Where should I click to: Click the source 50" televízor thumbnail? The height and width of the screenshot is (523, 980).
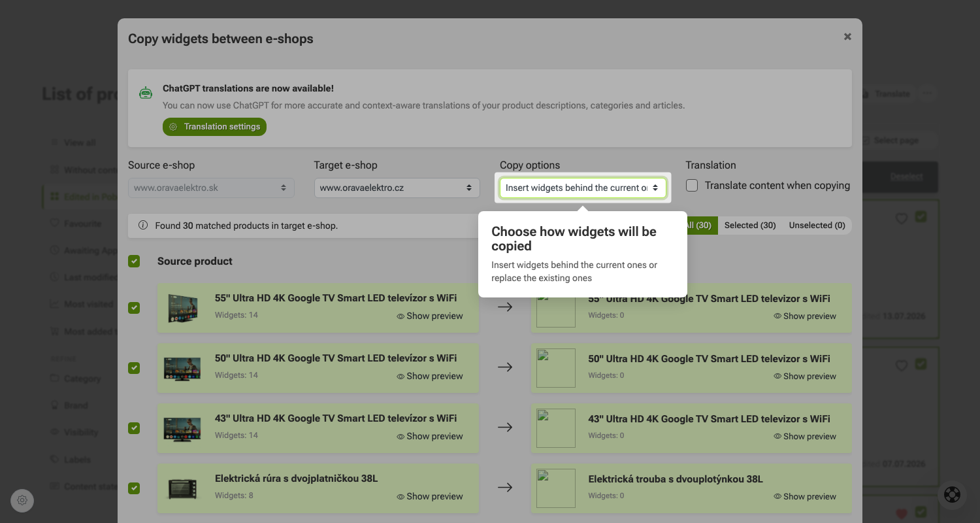click(x=182, y=368)
